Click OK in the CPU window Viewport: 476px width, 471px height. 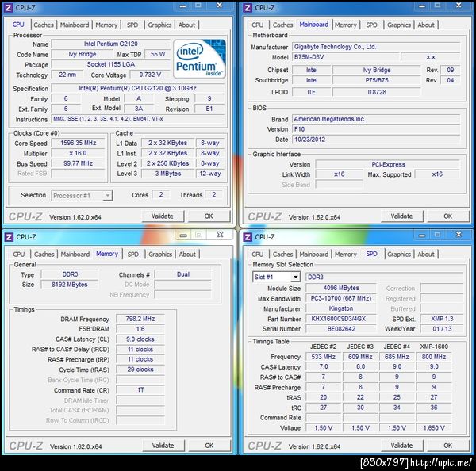[209, 216]
